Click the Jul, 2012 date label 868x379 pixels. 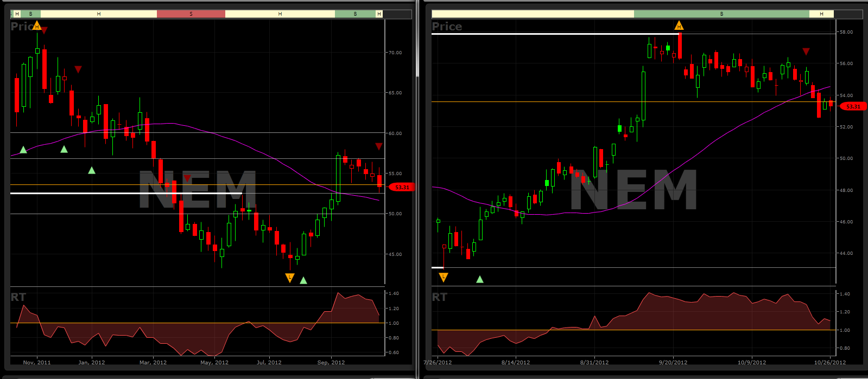pos(269,362)
